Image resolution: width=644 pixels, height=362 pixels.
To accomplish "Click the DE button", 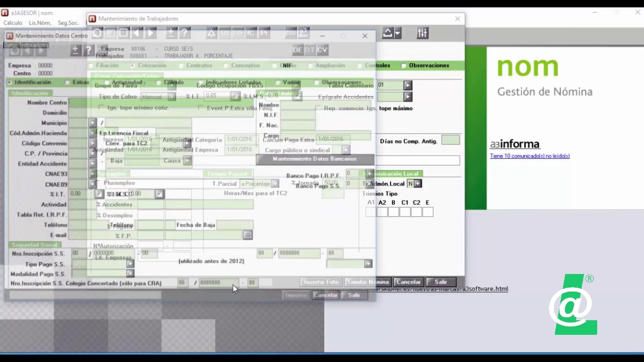I will [x=297, y=50].
